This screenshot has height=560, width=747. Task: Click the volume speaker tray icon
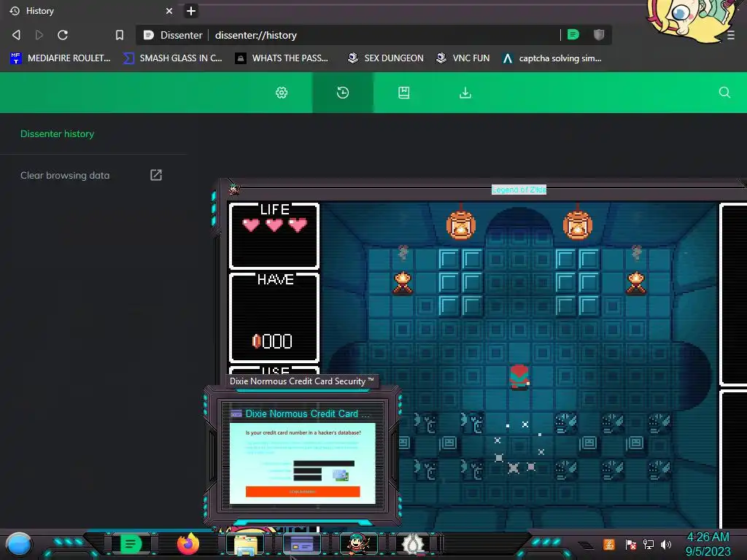(x=666, y=544)
